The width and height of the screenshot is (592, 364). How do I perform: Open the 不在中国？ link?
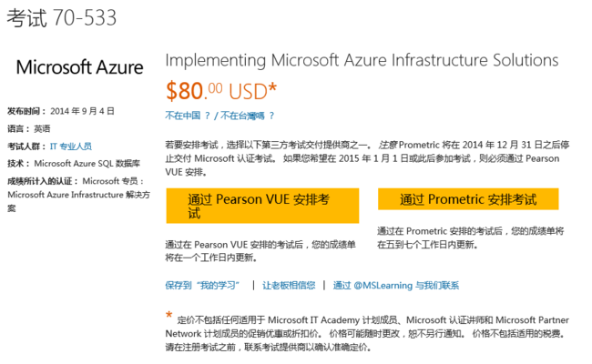(x=188, y=116)
